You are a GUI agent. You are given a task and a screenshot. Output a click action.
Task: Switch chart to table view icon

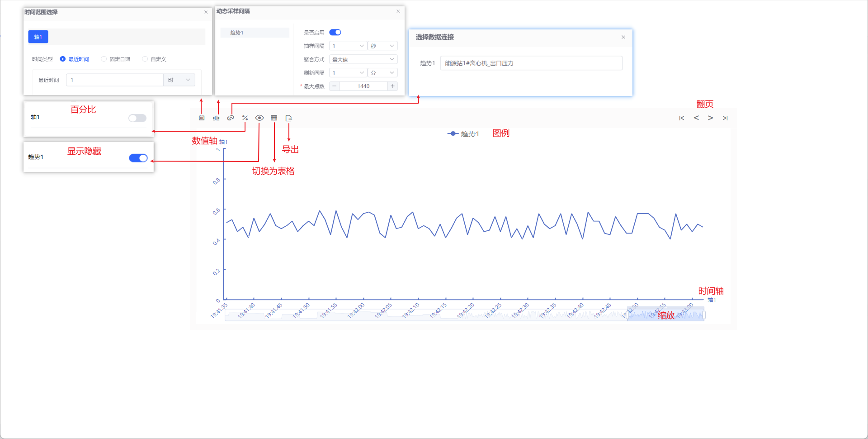(x=274, y=118)
